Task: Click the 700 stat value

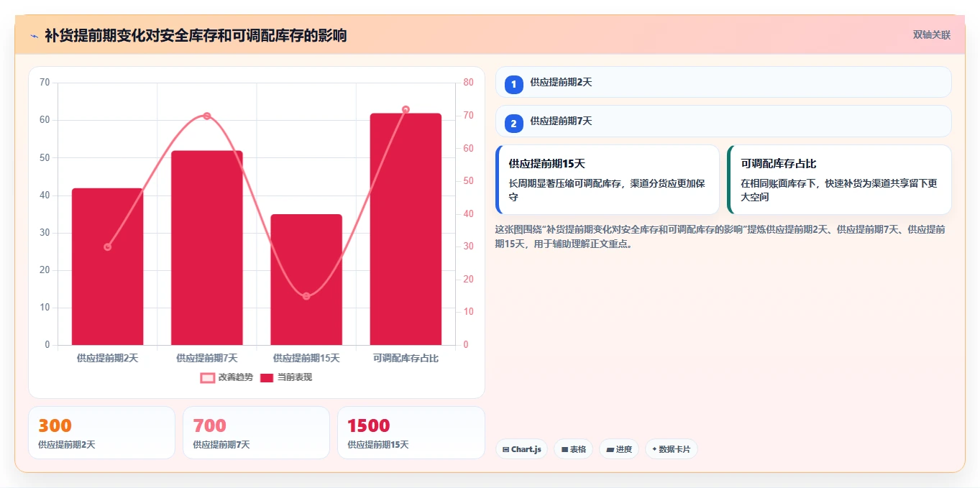Action: (x=210, y=425)
